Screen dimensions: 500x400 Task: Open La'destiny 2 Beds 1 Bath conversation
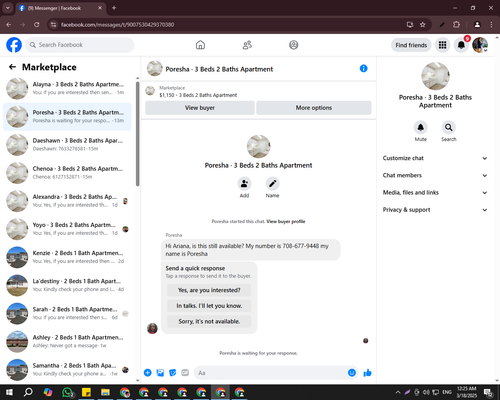click(67, 285)
